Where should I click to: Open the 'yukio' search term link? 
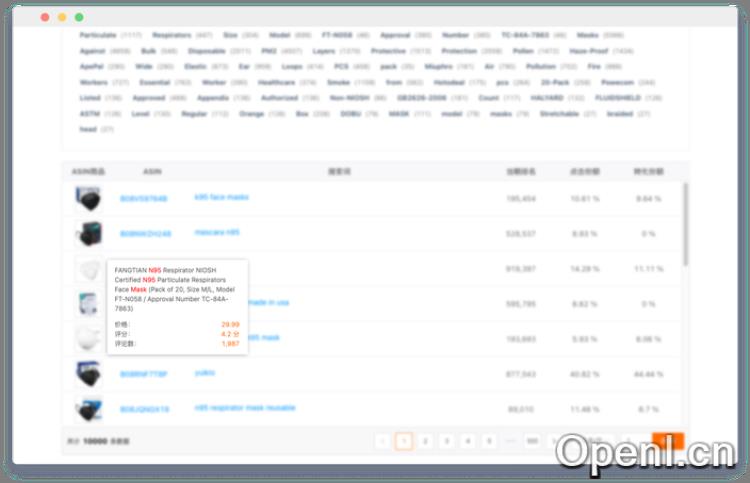205,373
